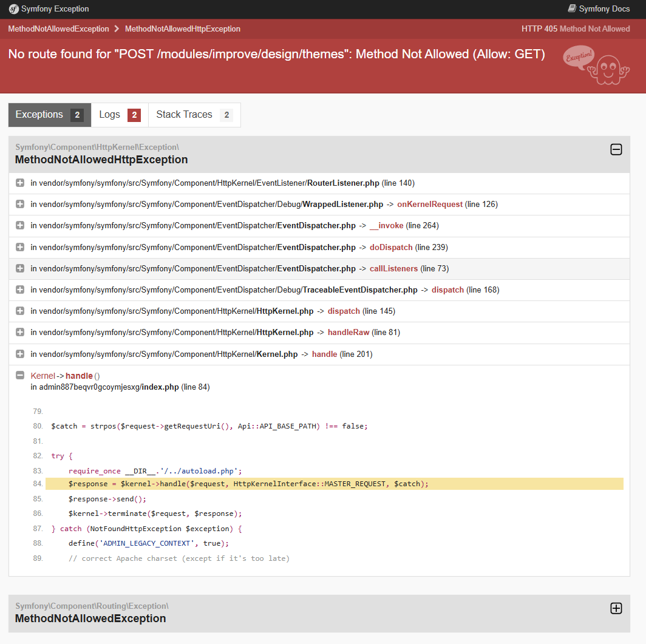The height and width of the screenshot is (644, 646).
Task: Click the index.php (line 84) file path
Action: point(120,387)
